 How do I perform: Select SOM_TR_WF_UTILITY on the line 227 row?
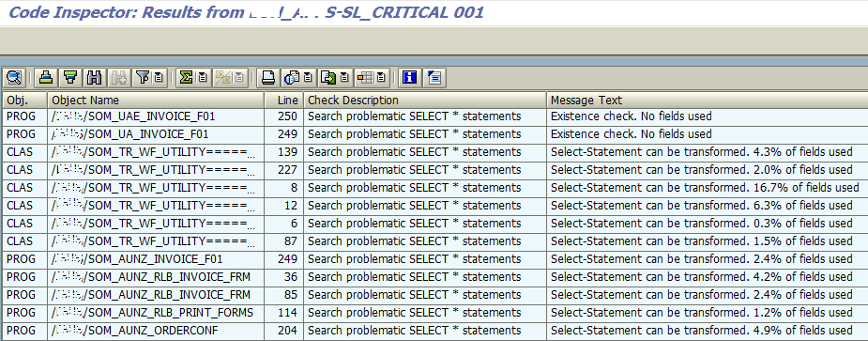[x=153, y=170]
